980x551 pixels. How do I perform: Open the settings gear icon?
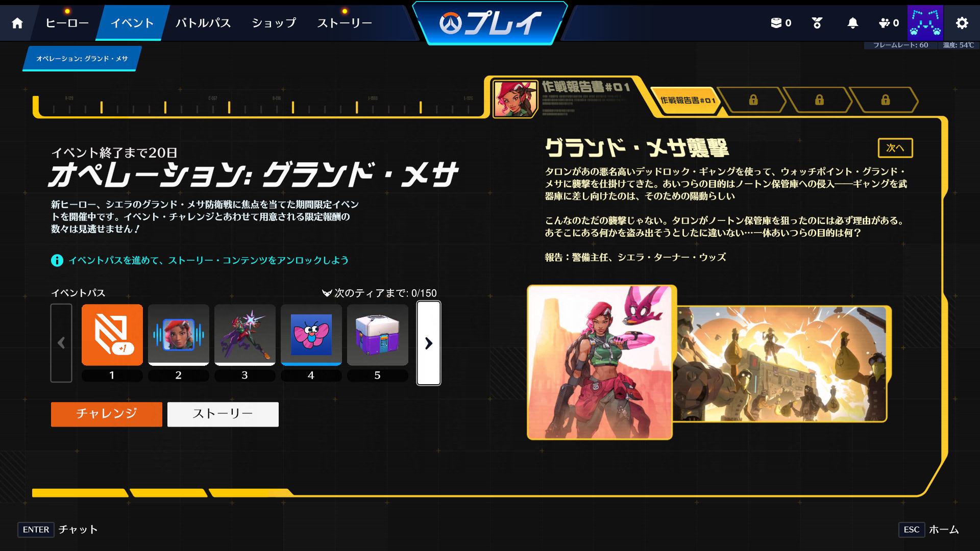point(962,23)
